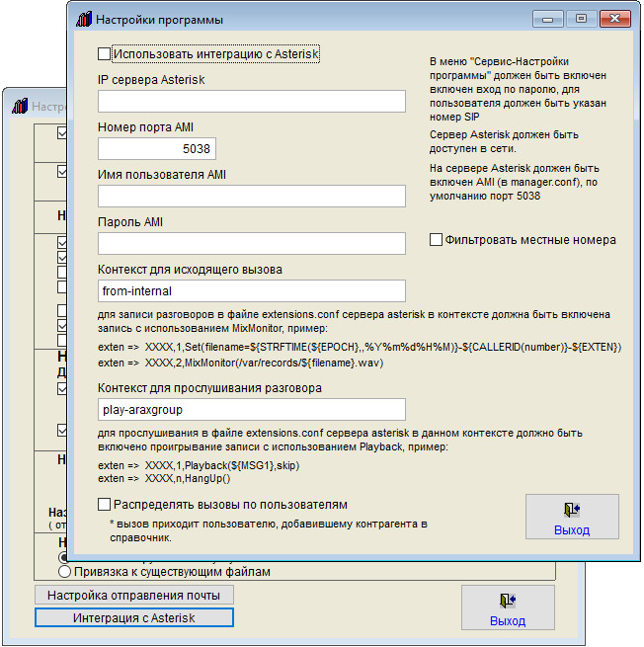
Task: Toggle 'Фильтровать местные номера' checkbox
Action: tap(436, 240)
